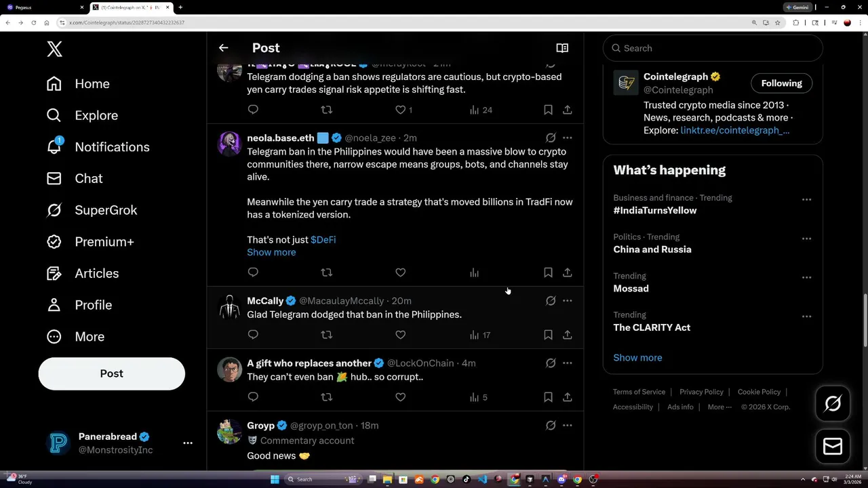
Task: Open Terms of Service link
Action: coord(639,392)
